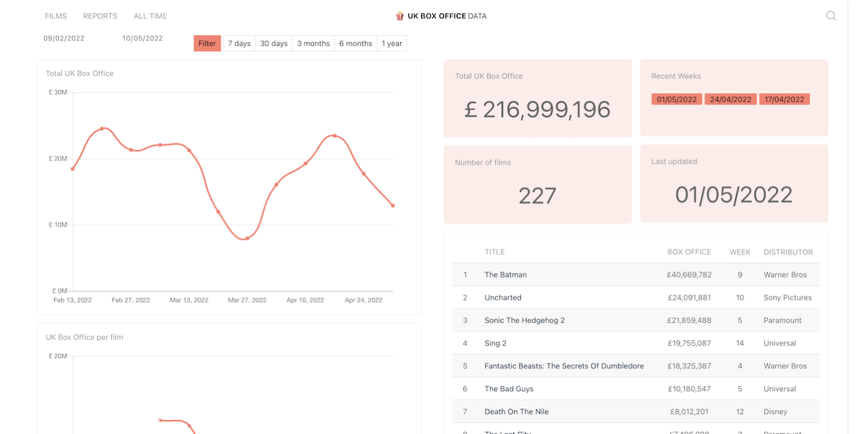The height and width of the screenshot is (434, 868).
Task: Select the 7 days range
Action: point(239,43)
